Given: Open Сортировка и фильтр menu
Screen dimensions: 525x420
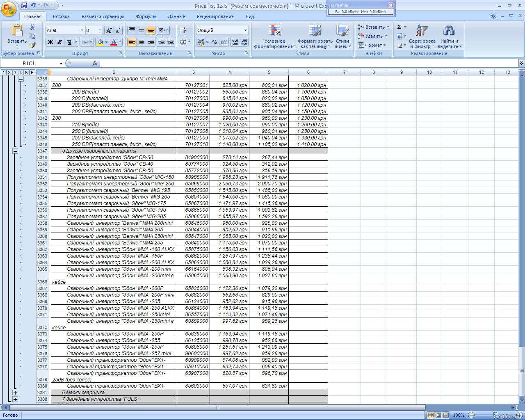Looking at the screenshot, I should click(422, 36).
